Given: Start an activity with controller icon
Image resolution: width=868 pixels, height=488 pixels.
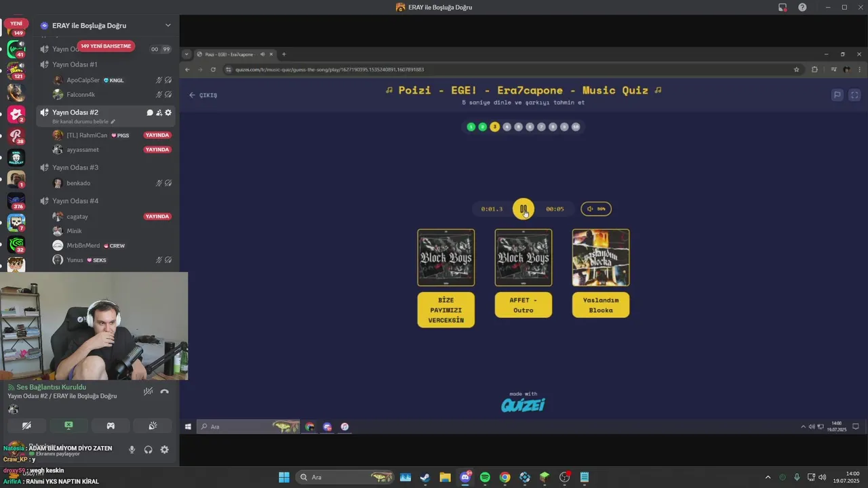Looking at the screenshot, I should coord(111,426).
